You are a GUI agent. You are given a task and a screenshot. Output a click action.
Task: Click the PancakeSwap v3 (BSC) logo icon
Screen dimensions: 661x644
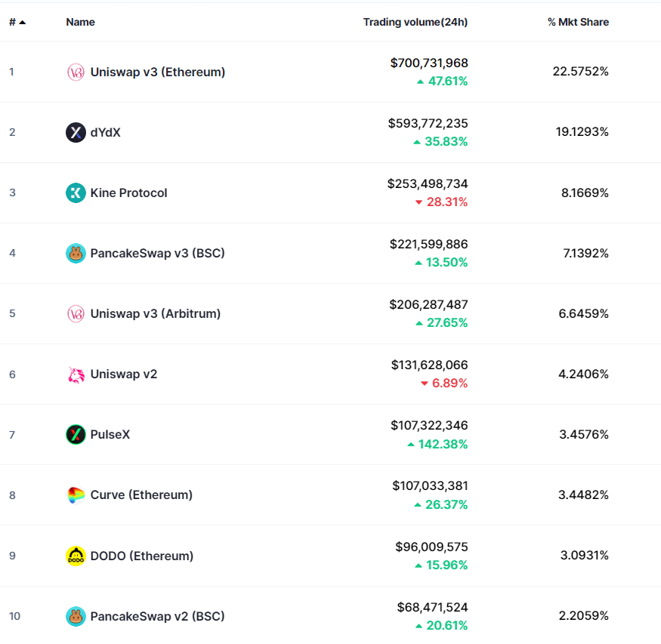pyautogui.click(x=76, y=253)
